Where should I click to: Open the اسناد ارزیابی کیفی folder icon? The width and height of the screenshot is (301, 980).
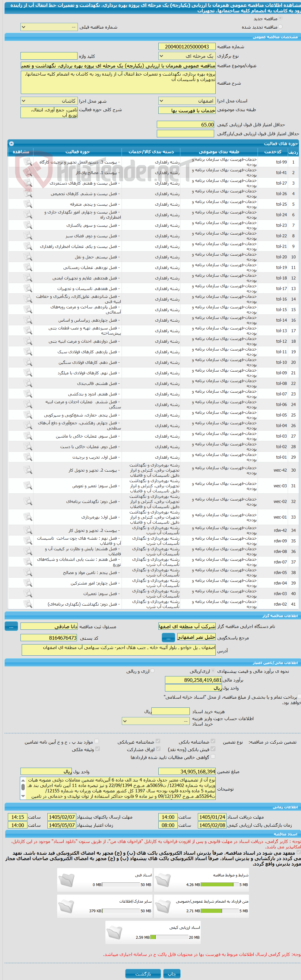click(114, 932)
